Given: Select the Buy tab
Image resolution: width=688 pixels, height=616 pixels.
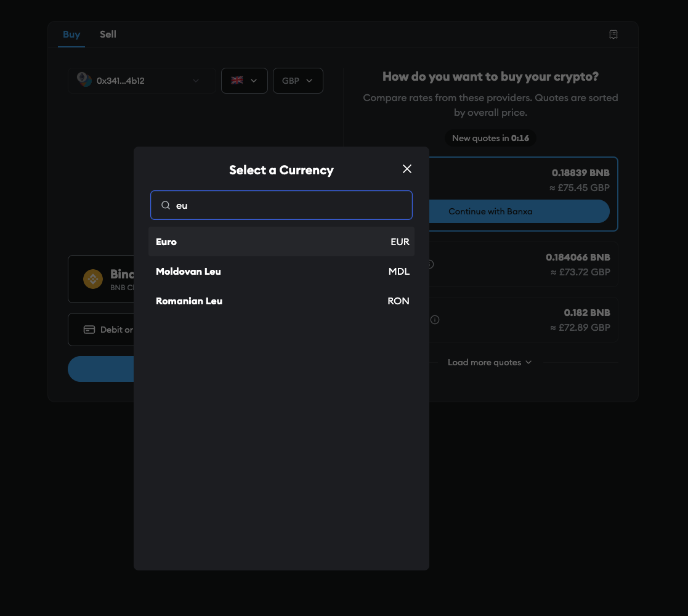Looking at the screenshot, I should (x=71, y=34).
